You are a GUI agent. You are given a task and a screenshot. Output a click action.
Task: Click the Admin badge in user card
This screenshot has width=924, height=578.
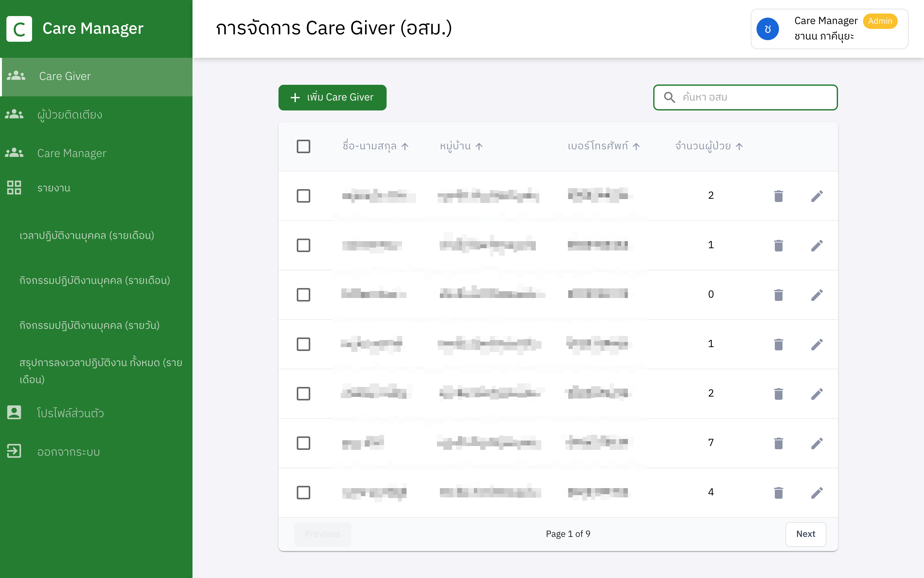880,21
